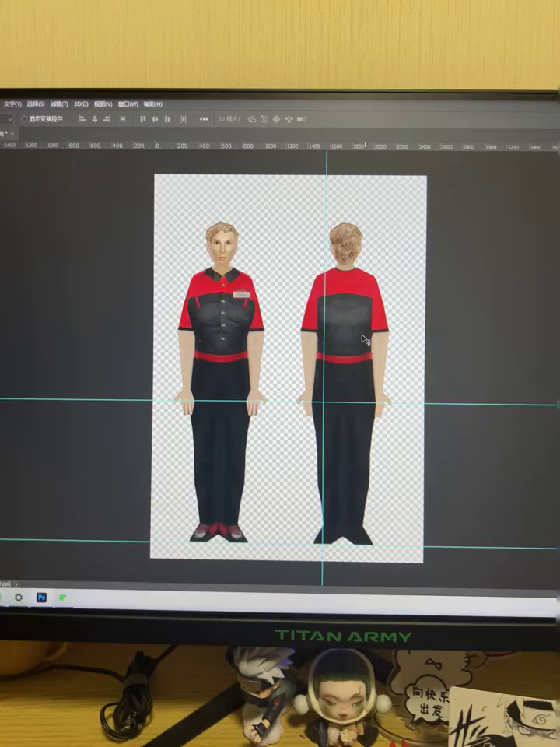Expand the status bar info arrow
The width and height of the screenshot is (560, 747).
(x=16, y=584)
